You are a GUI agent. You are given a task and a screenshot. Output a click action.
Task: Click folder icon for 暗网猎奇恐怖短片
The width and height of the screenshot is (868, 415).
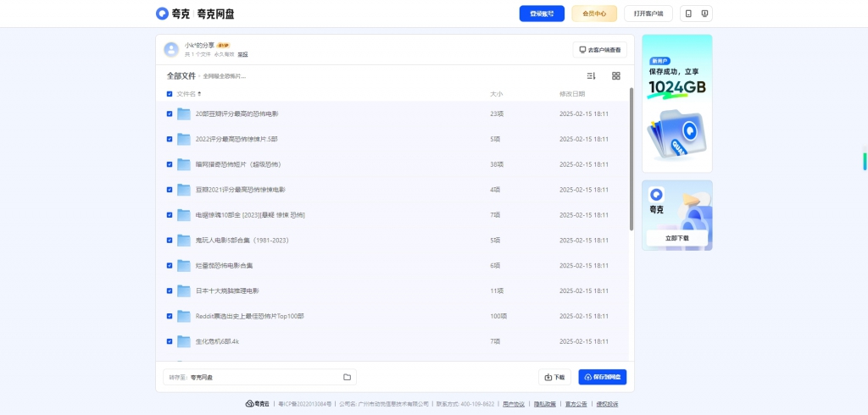point(184,164)
